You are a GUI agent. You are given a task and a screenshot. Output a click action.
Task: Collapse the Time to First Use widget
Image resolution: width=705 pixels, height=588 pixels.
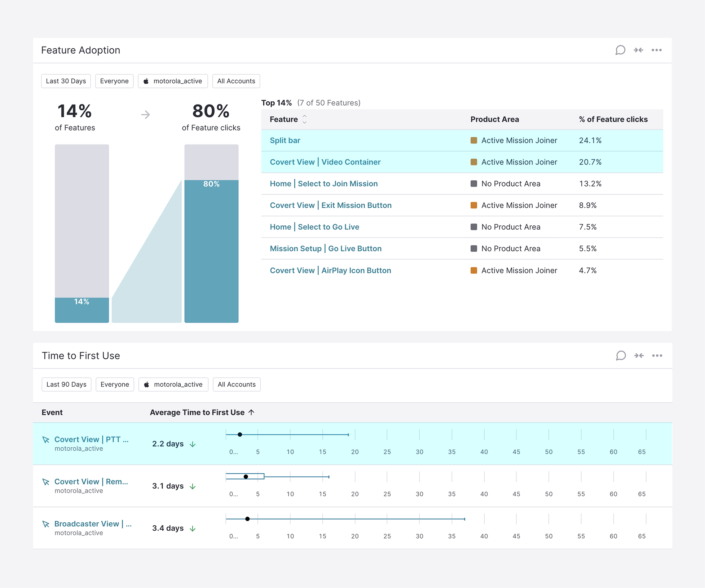(639, 355)
